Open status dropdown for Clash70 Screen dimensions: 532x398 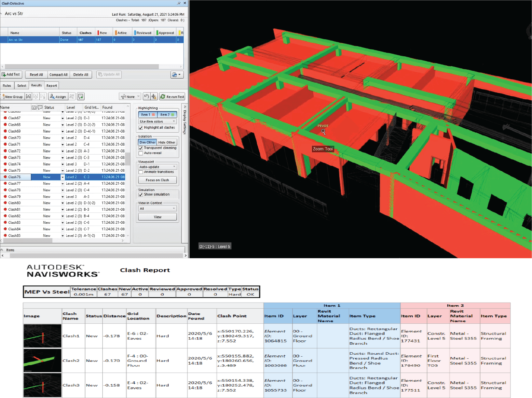[x=62, y=138]
